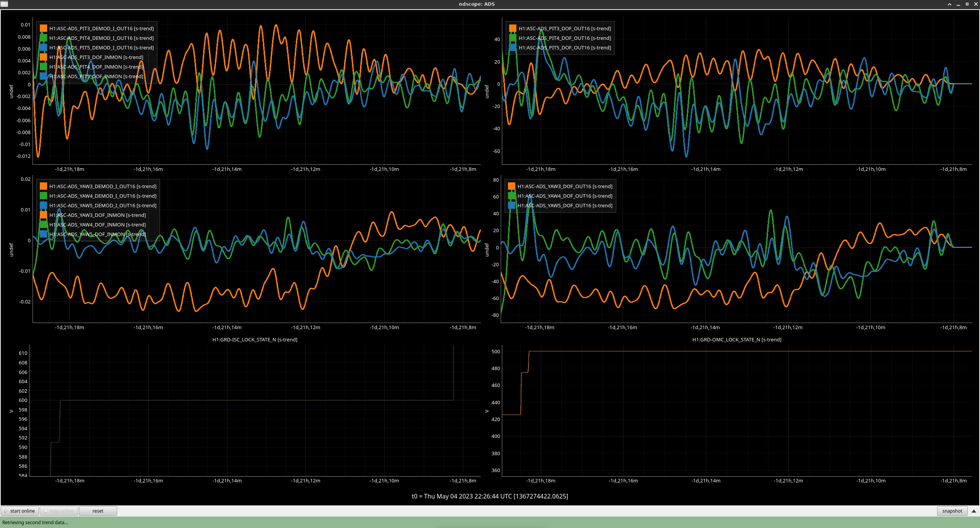Screen dimensions: 980x528
Task: Click the snapshot button
Action: (x=952, y=511)
